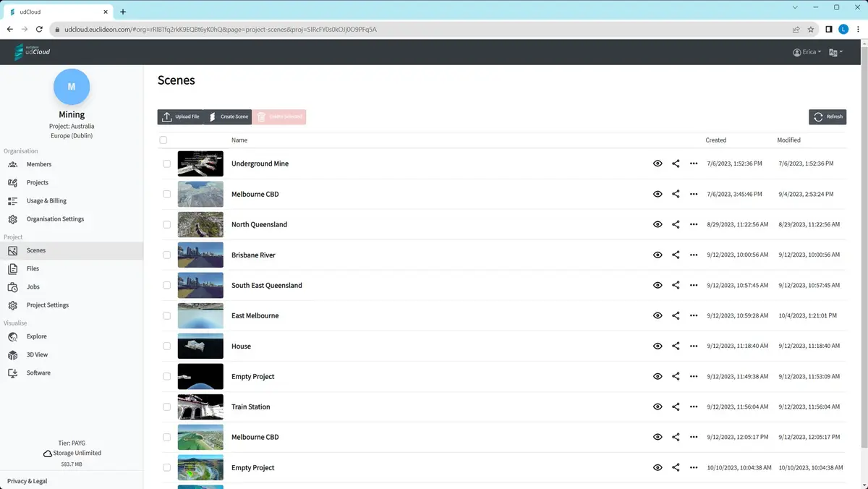Check the Underground Mine checkbox

[x=167, y=163]
